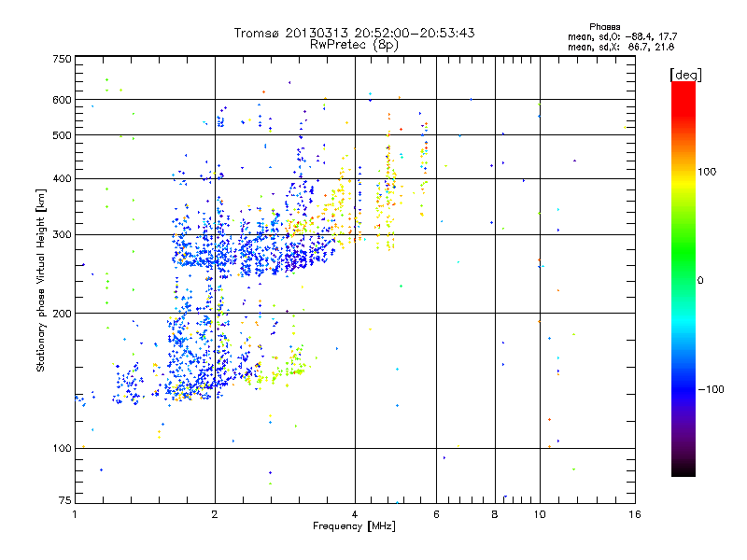747x560 pixels.
Task: Click the frequency axis tick label '6'
Action: pyautogui.click(x=436, y=514)
